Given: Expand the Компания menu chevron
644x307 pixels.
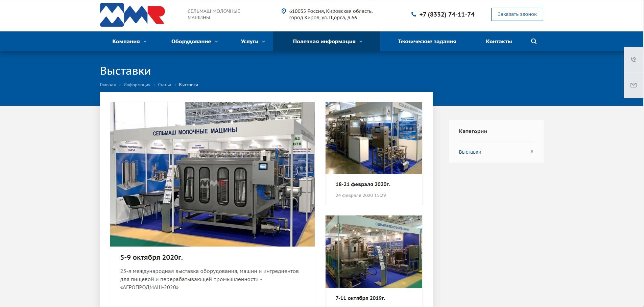Looking at the screenshot, I should pyautogui.click(x=145, y=42).
